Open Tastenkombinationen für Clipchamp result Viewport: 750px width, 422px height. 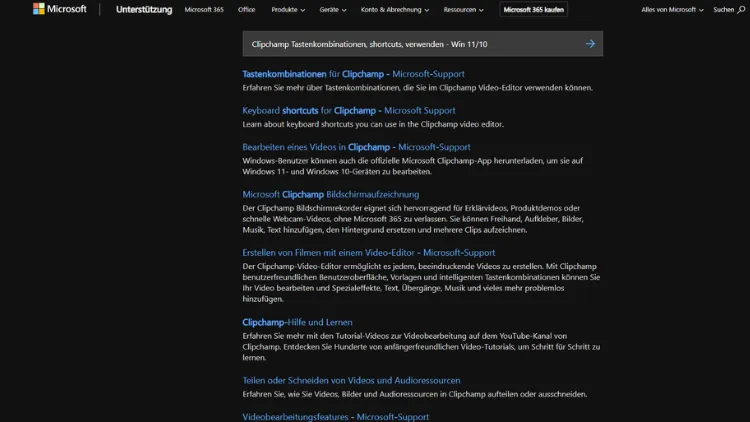point(353,74)
